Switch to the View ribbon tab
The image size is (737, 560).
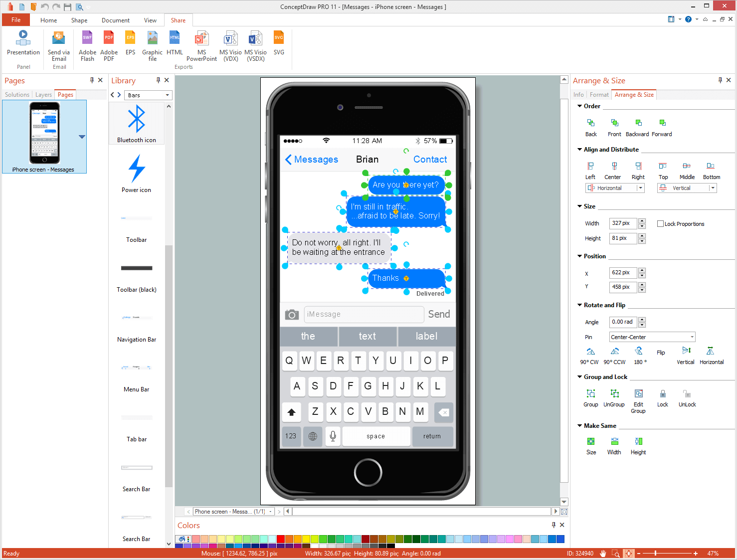pyautogui.click(x=150, y=20)
